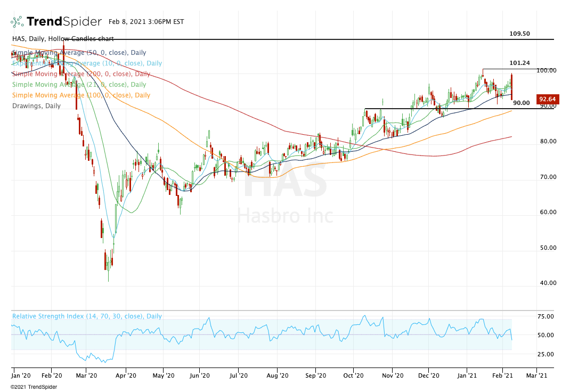The width and height of the screenshot is (570, 392).
Task: Click the ©2021 TrendSpider copyright text
Action: tap(34, 387)
